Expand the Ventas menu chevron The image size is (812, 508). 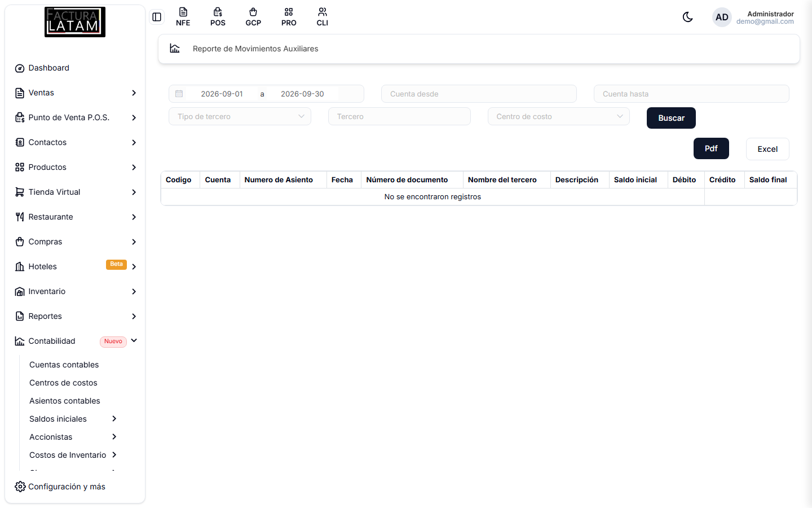pos(134,93)
